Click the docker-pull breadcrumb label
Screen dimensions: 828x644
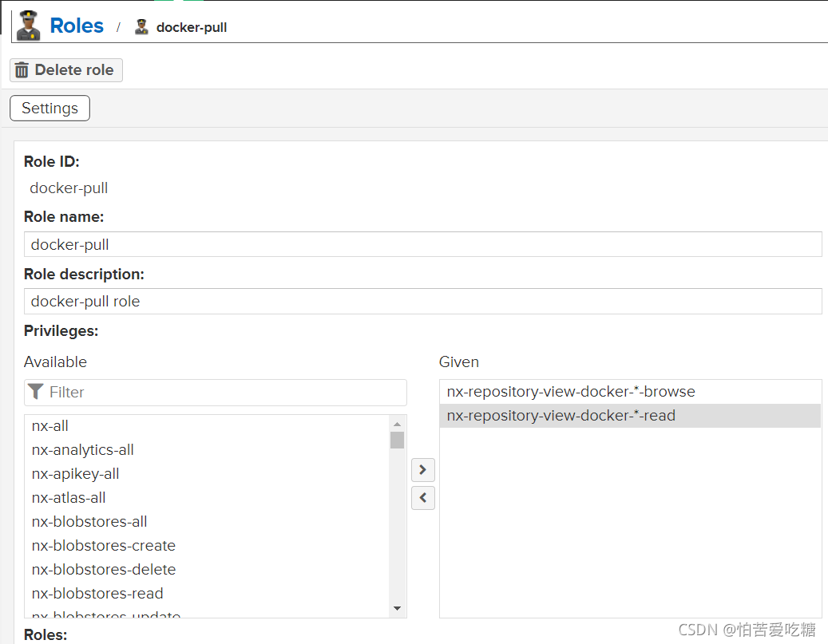click(x=192, y=27)
